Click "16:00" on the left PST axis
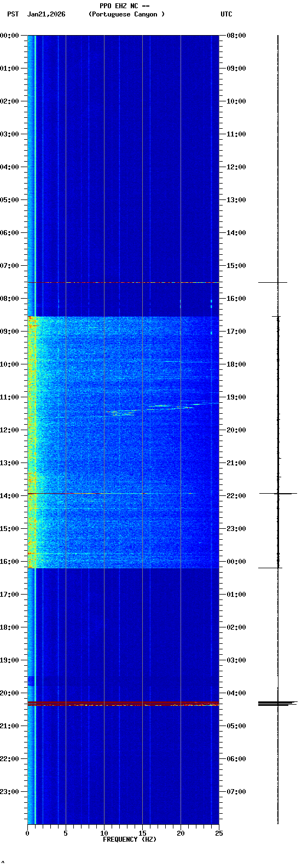 pyautogui.click(x=9, y=562)
